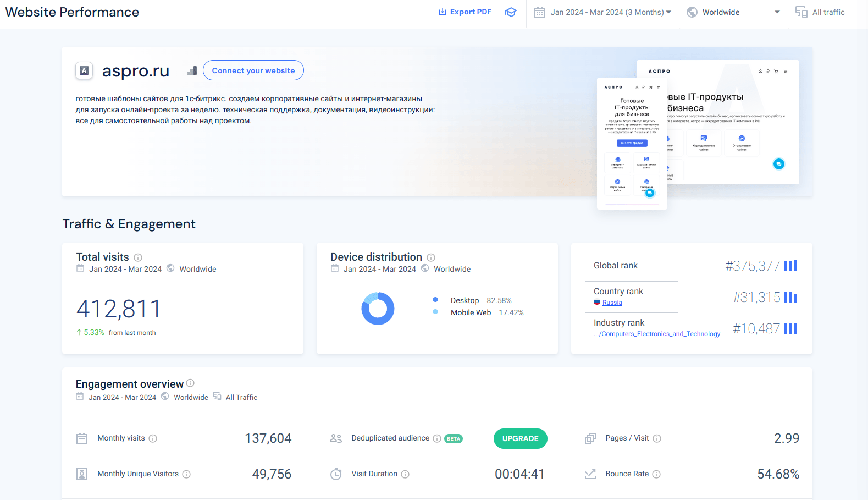The height and width of the screenshot is (500, 868).
Task: Click the Global rank value #375,377
Action: pos(753,266)
